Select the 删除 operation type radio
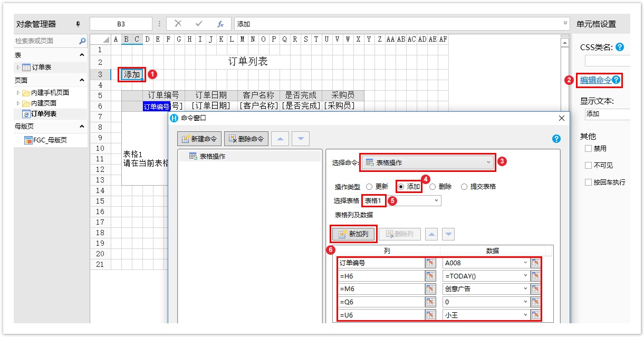 tap(432, 187)
